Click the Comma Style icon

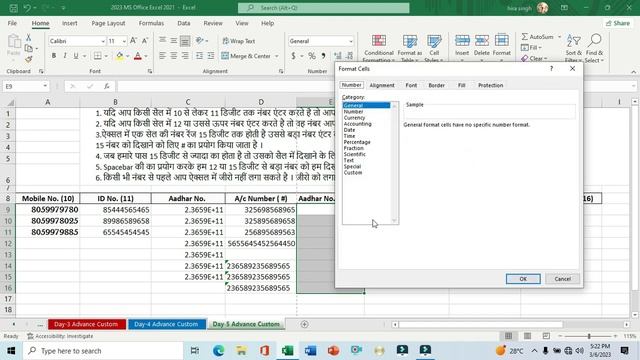323,56
